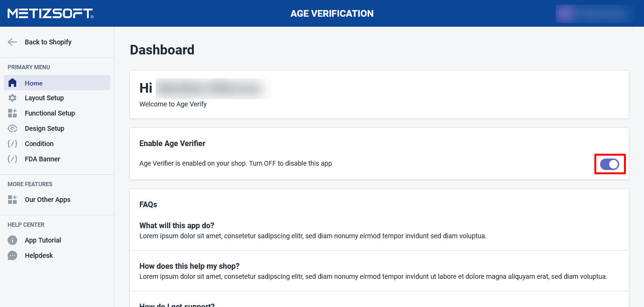
Task: Click the Our Other Apps icon
Action: pyautogui.click(x=12, y=200)
